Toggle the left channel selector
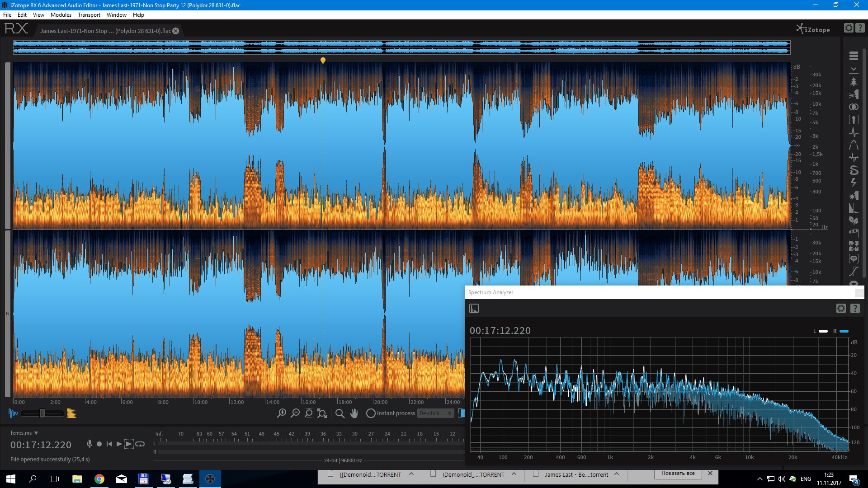The width and height of the screenshot is (868, 488). [x=8, y=145]
